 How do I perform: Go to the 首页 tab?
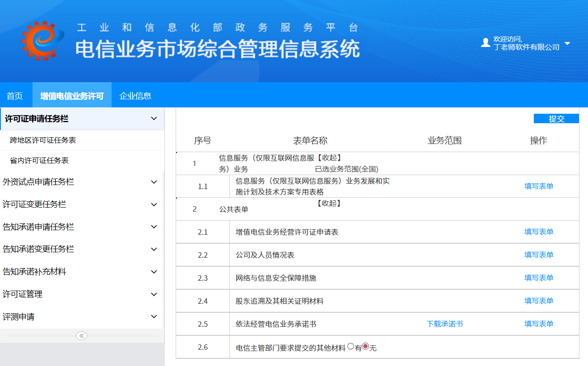coord(15,96)
